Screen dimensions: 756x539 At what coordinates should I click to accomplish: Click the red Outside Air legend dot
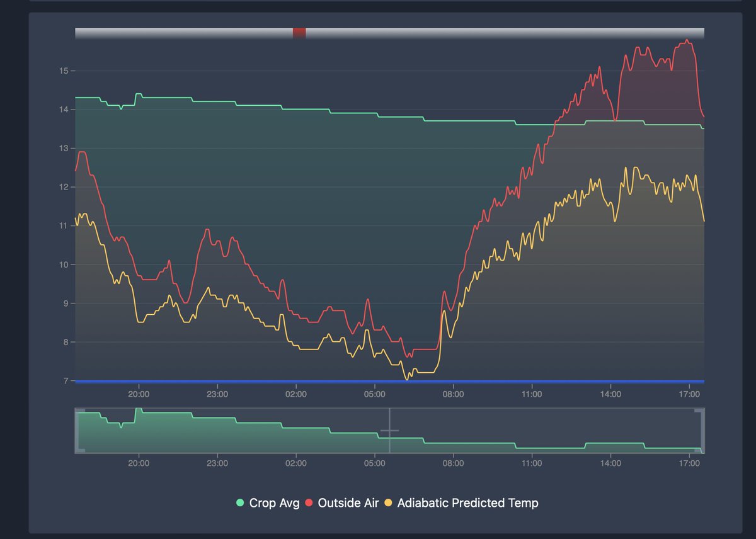pyautogui.click(x=309, y=503)
